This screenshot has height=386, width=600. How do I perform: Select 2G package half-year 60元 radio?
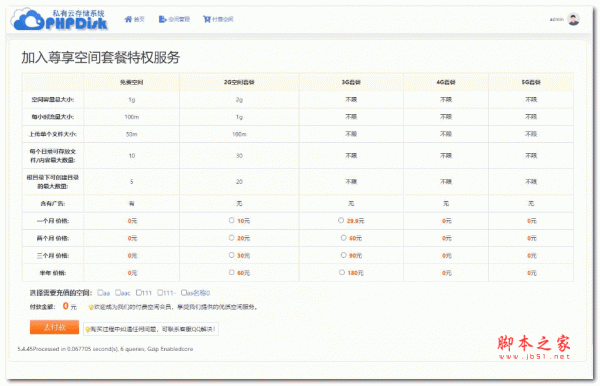click(232, 272)
